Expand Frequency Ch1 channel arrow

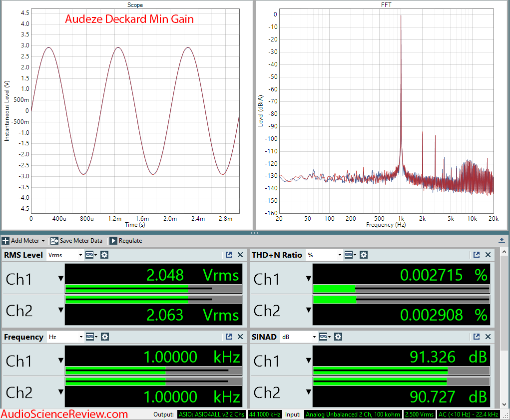point(61,361)
